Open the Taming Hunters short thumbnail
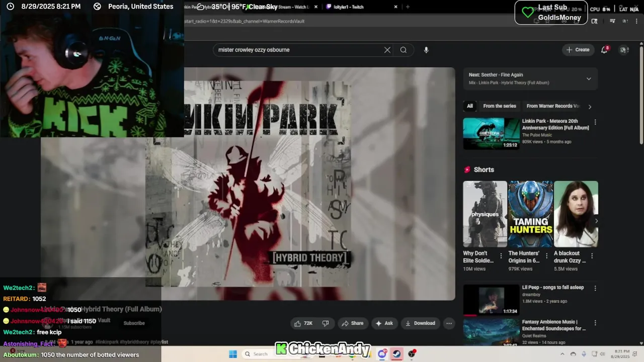The image size is (644, 362). 530,214
